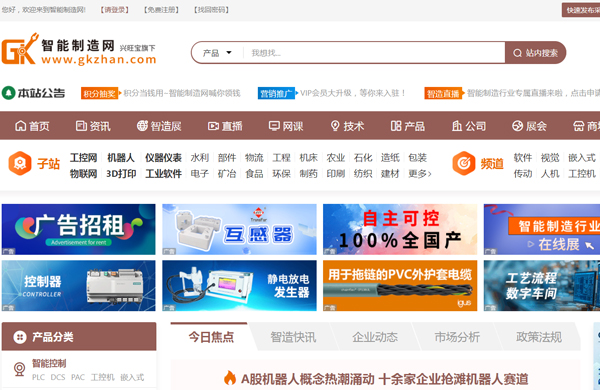Viewport: 600px width, 390px height.
Task: Select the 今日焦点 tab
Action: pos(211,337)
